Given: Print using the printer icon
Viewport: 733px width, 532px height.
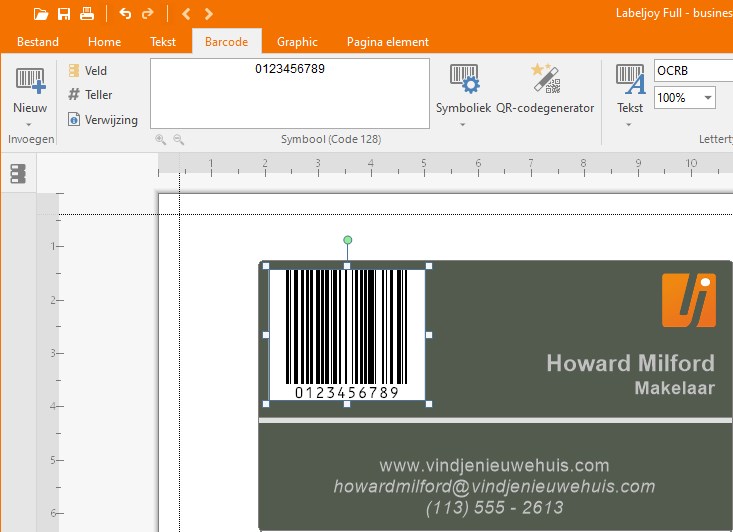Looking at the screenshot, I should click(x=87, y=14).
